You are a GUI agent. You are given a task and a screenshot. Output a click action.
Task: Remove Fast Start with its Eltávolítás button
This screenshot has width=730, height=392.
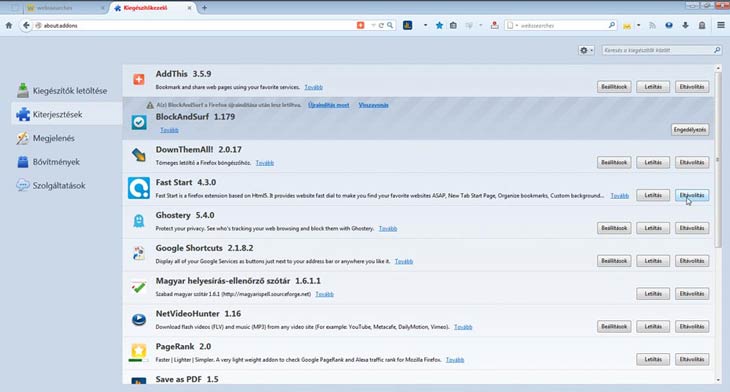click(692, 196)
